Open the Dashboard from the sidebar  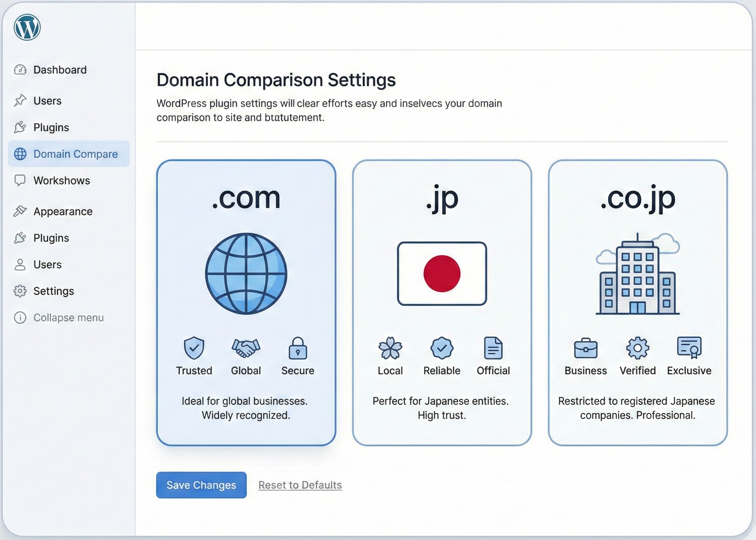pos(59,70)
